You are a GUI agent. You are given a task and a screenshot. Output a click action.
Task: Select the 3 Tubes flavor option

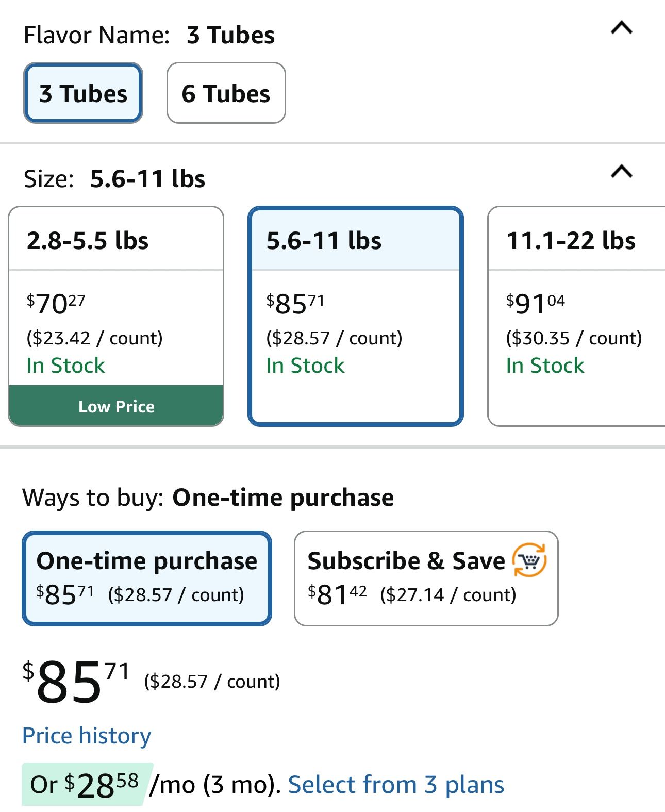click(x=83, y=93)
